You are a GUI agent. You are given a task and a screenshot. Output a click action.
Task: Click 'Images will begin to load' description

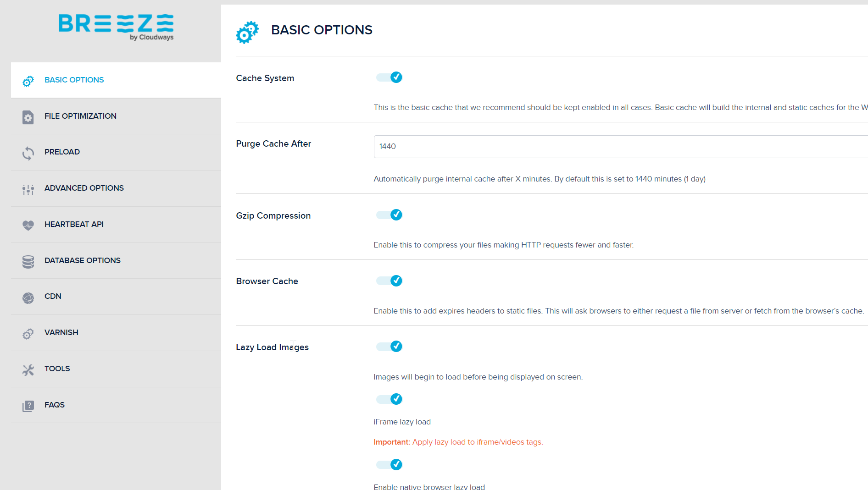coord(478,377)
